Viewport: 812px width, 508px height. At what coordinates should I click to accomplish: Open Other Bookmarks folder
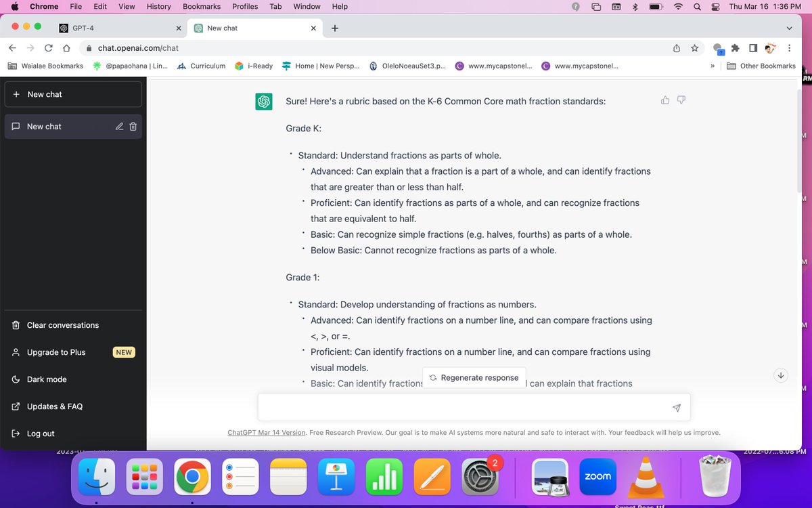click(x=761, y=66)
